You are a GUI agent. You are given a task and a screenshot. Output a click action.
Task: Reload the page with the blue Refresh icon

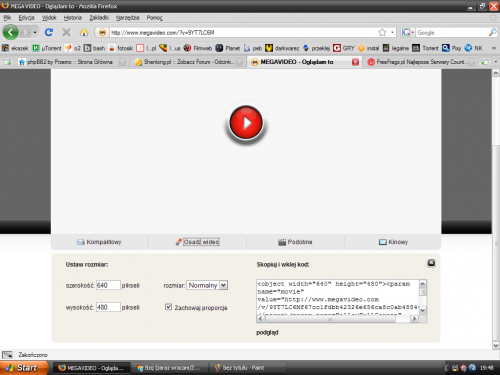click(49, 32)
